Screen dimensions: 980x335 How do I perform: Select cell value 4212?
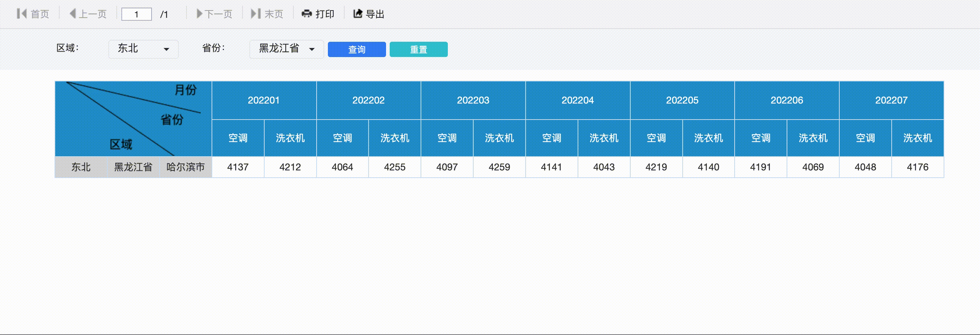(x=290, y=167)
